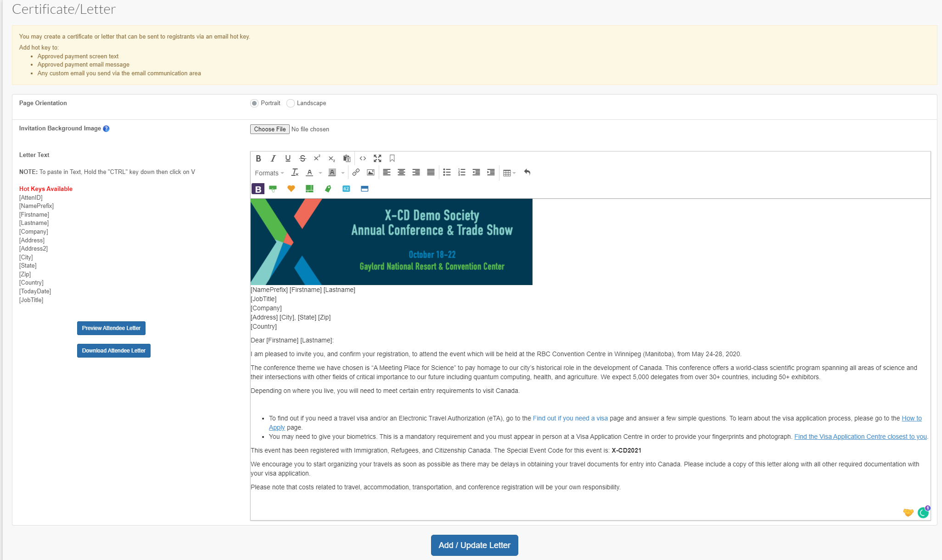Viewport: 942px width, 560px height.
Task: Click Download Attendee Letter button
Action: pos(114,351)
